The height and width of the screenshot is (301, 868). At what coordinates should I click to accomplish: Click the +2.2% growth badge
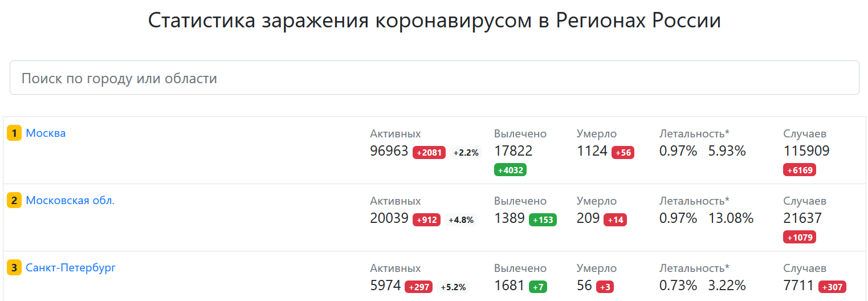(466, 153)
